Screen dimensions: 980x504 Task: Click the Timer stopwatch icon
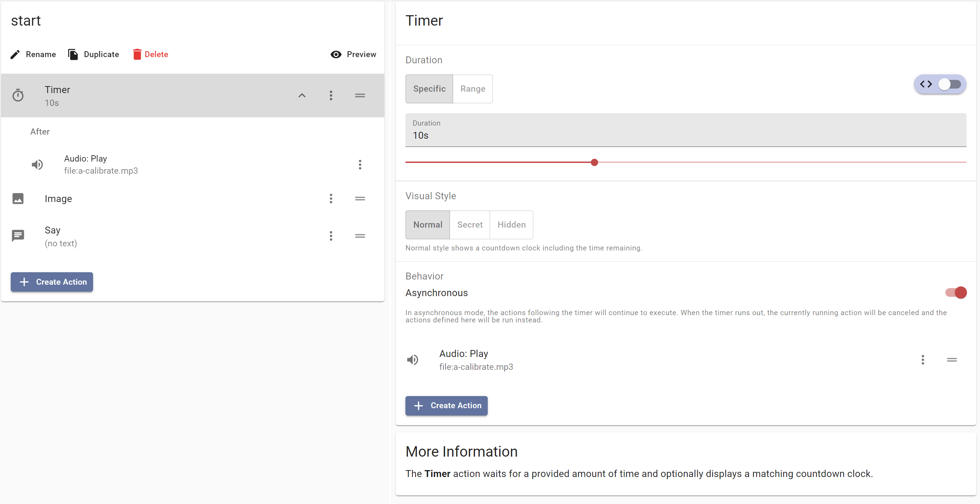18,95
